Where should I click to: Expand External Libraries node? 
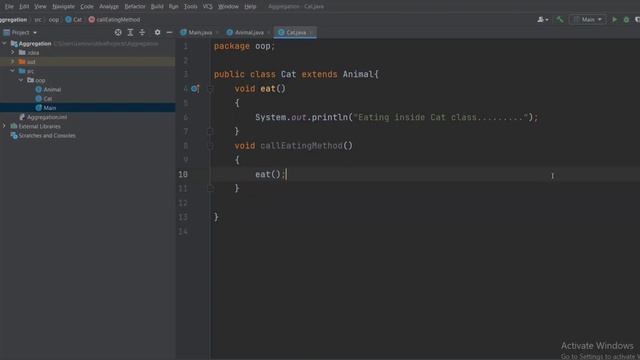(4, 126)
